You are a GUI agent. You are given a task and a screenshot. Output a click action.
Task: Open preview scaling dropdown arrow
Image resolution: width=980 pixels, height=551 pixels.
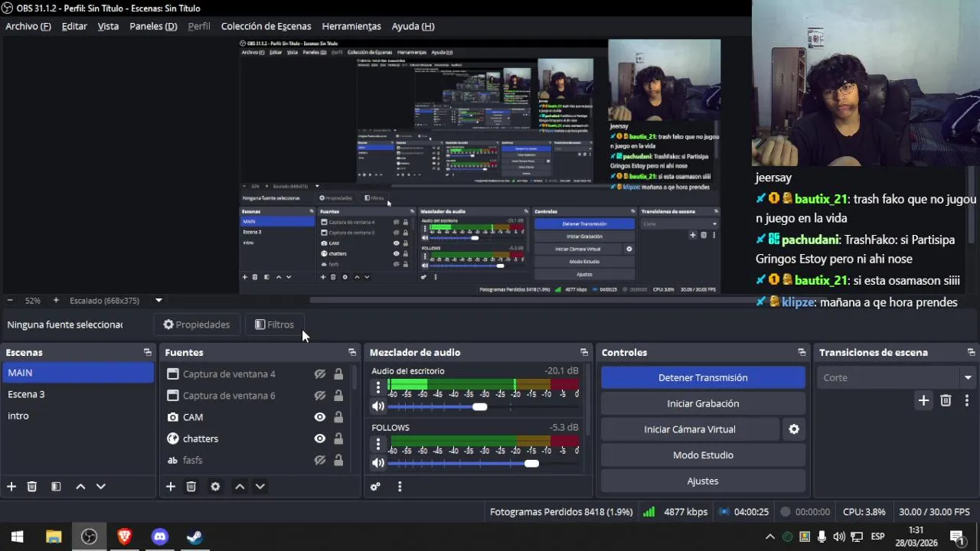[158, 301]
